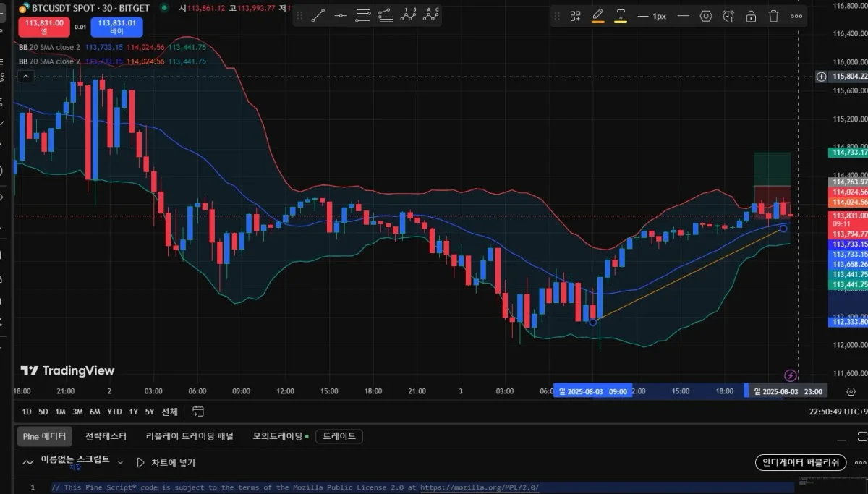
Task: Open drawing settings hexagon icon
Action: [706, 16]
